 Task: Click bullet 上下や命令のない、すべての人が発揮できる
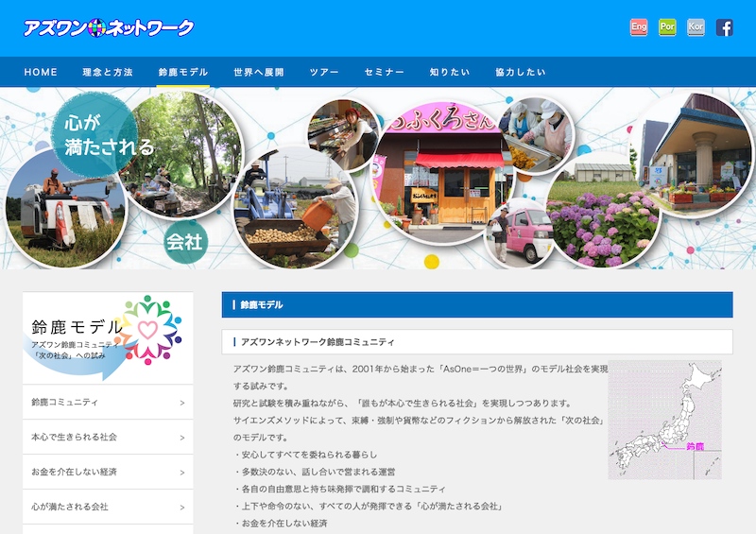click(369, 506)
